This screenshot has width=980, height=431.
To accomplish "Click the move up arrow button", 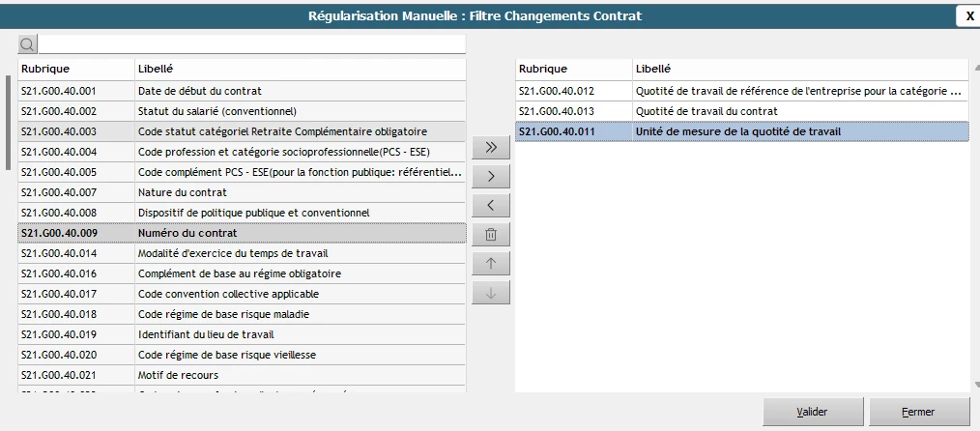I will point(491,264).
